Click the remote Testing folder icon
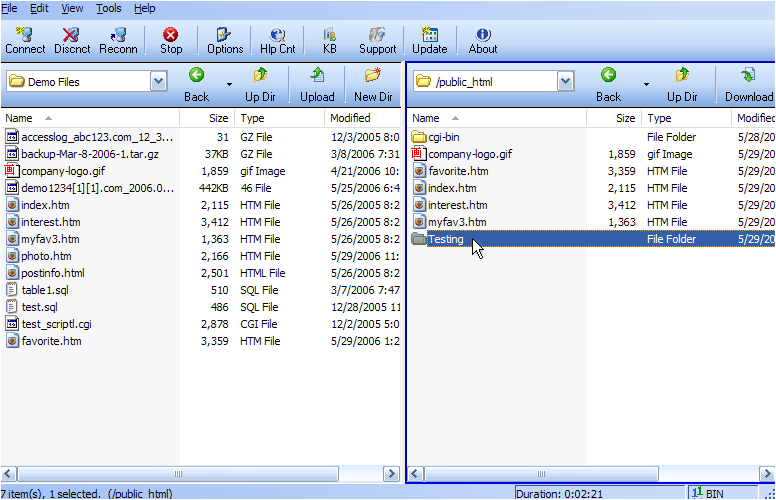 419,239
